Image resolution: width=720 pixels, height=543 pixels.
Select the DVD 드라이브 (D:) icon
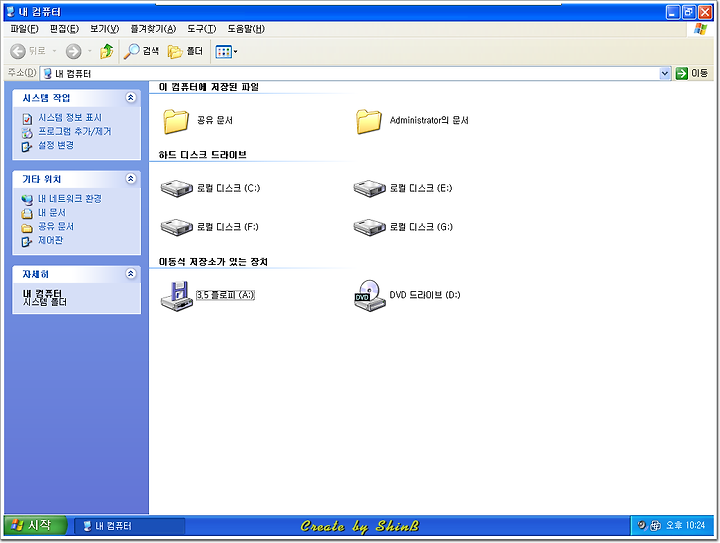369,296
